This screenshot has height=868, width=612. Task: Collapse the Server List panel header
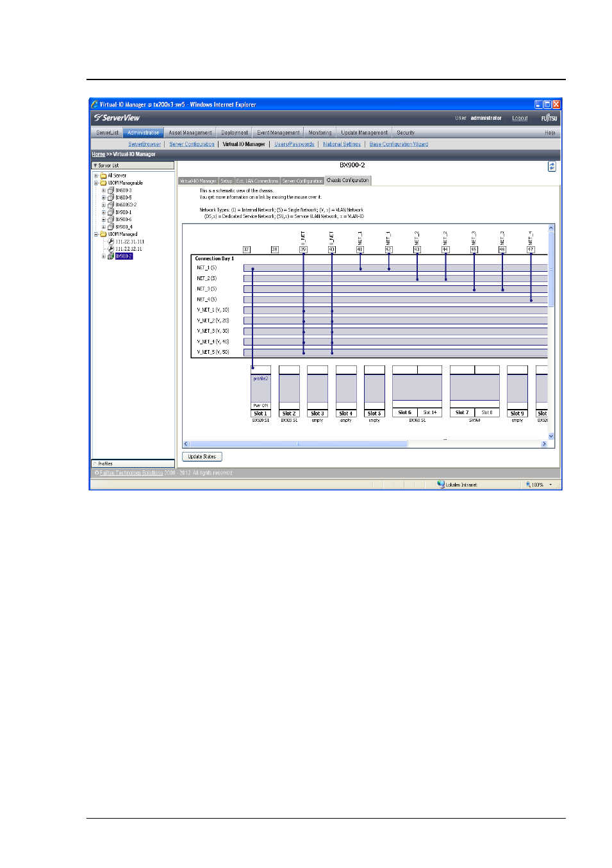(133, 165)
